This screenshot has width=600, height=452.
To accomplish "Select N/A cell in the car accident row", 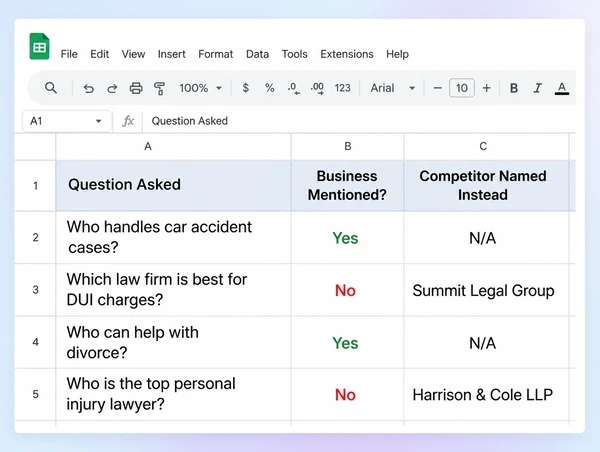I will pos(486,237).
